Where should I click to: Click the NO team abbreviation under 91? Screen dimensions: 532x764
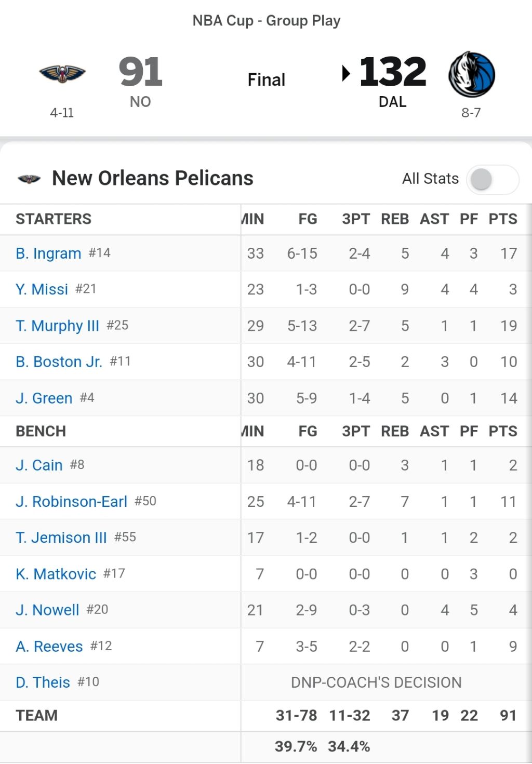[140, 102]
